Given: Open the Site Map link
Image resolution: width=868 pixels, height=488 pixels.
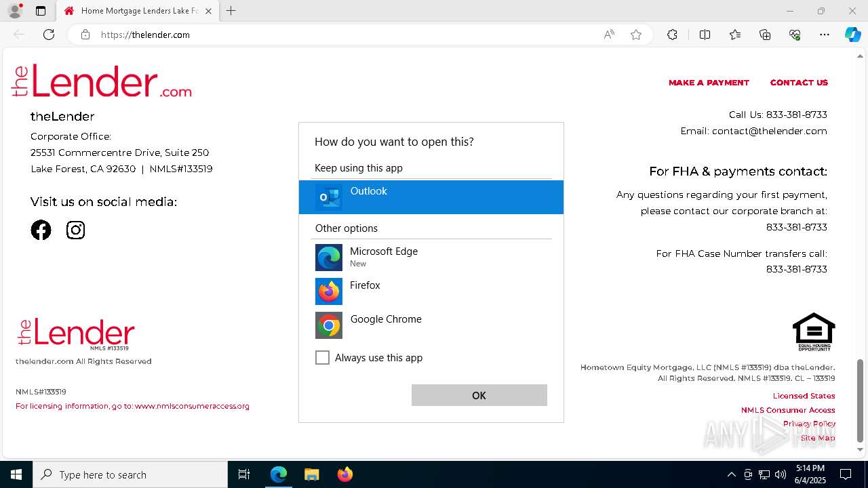Looking at the screenshot, I should [818, 438].
